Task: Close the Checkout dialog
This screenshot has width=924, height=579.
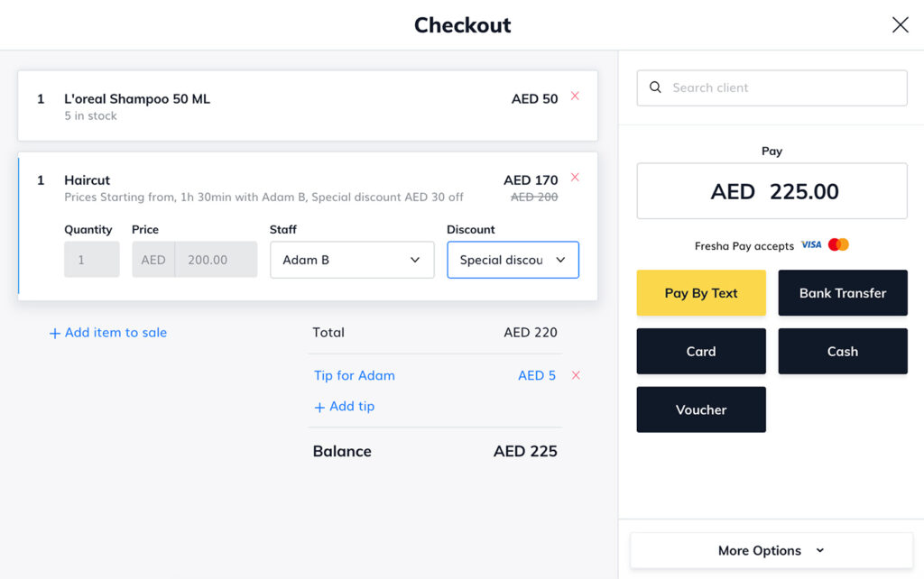Action: (x=900, y=24)
